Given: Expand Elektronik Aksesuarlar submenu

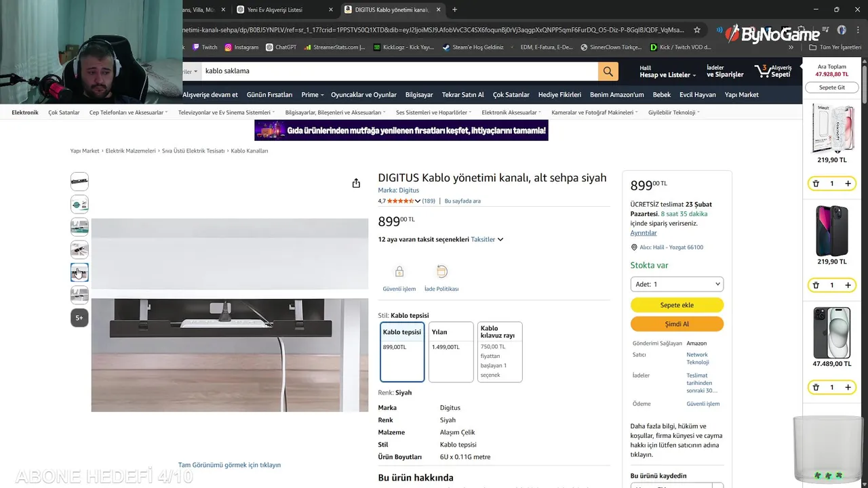Looking at the screenshot, I should [511, 113].
